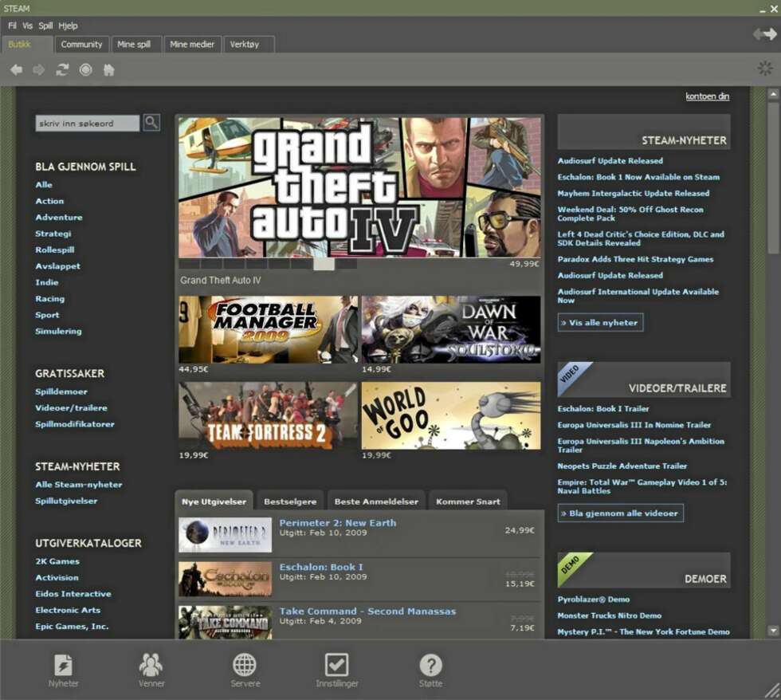Show the Bestselgere tab
Viewport: 781px width, 700px height.
(290, 501)
